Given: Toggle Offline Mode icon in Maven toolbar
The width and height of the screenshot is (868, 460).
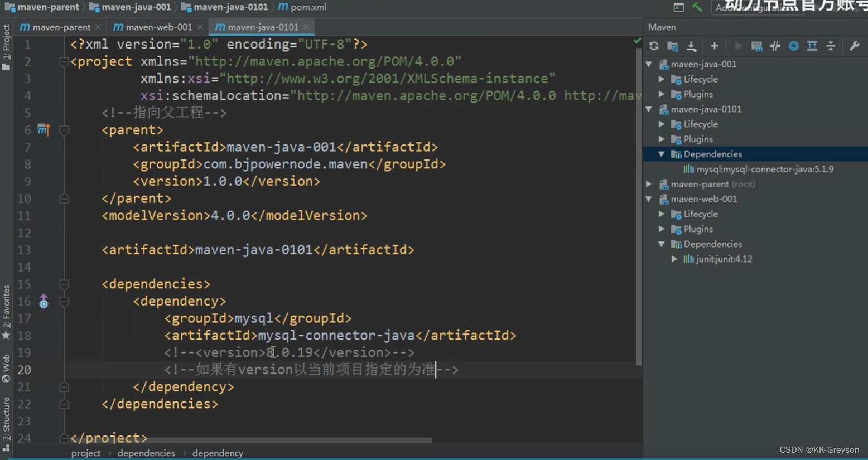Looking at the screenshot, I should point(775,46).
